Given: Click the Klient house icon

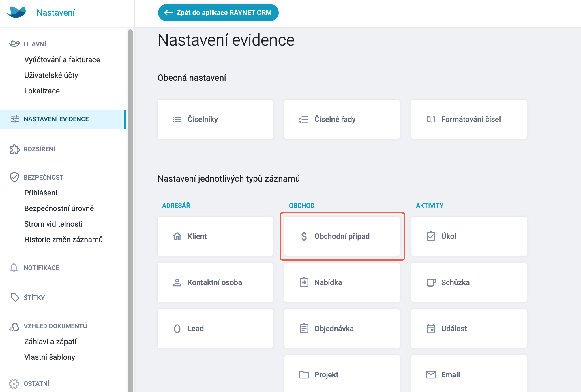Looking at the screenshot, I should pos(177,236).
